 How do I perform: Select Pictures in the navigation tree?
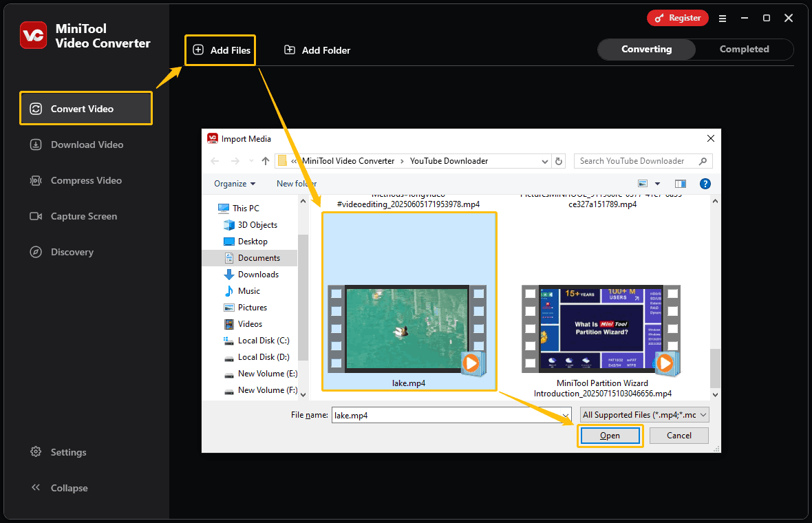click(246, 308)
